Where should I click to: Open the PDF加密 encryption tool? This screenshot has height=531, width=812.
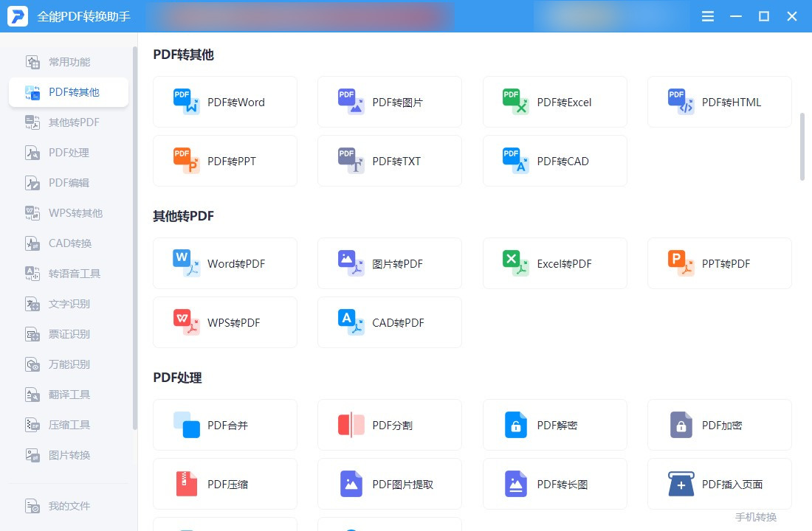[719, 425]
